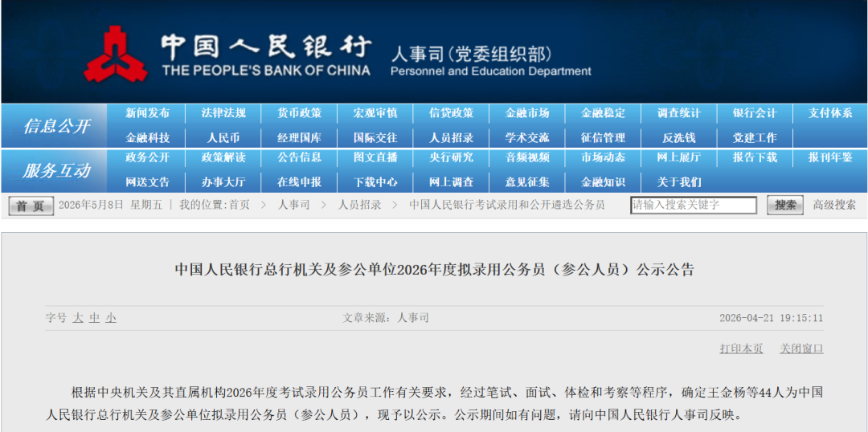Go to 支付体系 section
The image size is (868, 432).
point(830,113)
